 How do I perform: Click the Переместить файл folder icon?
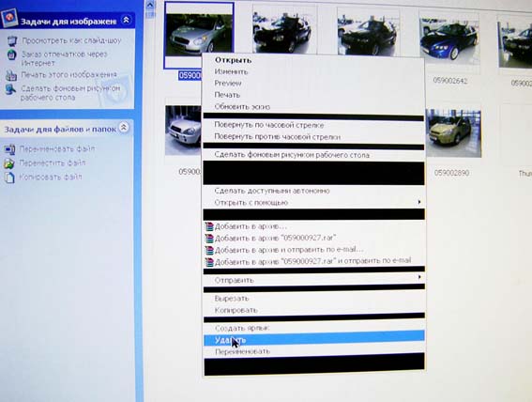click(x=9, y=163)
